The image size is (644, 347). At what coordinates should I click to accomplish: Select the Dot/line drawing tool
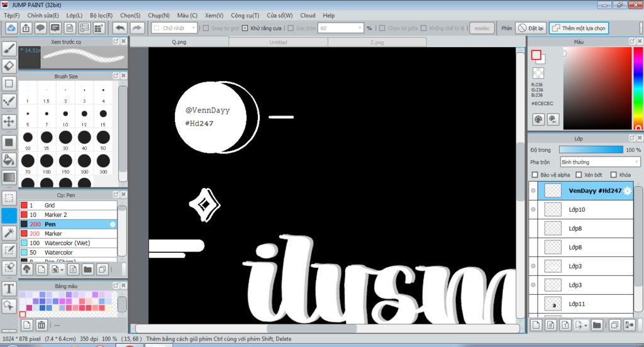(x=9, y=101)
